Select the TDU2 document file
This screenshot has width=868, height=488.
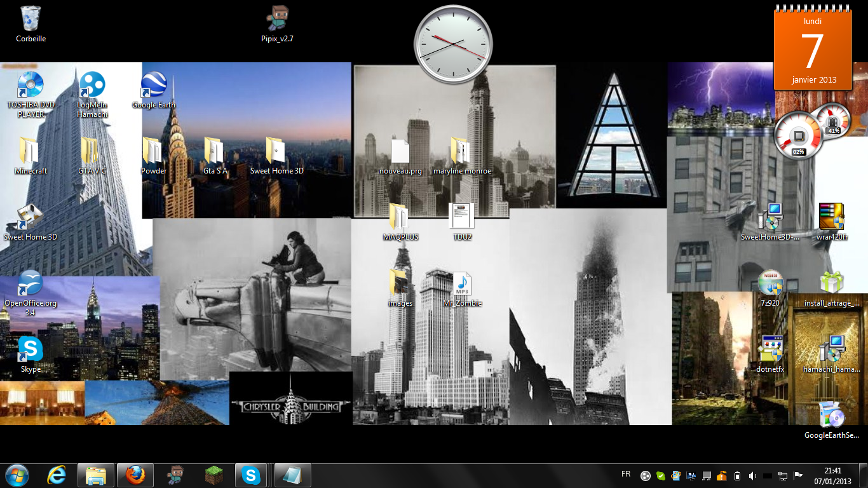coord(462,222)
